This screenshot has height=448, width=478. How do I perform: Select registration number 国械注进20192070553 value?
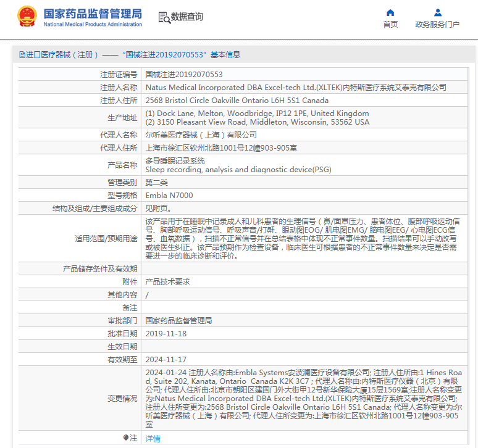(x=184, y=74)
